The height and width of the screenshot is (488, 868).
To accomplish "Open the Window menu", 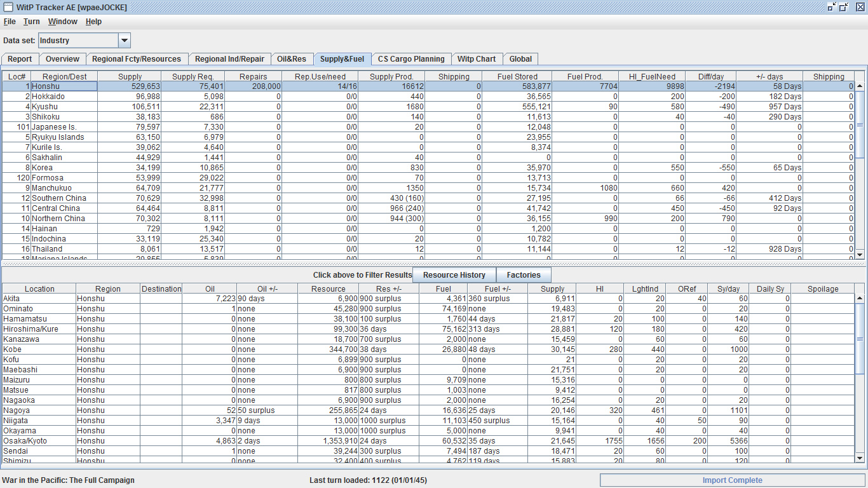I will [x=63, y=22].
